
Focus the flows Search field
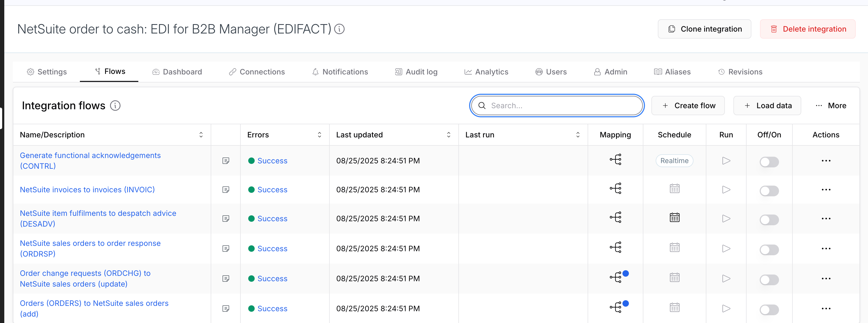[x=557, y=106]
